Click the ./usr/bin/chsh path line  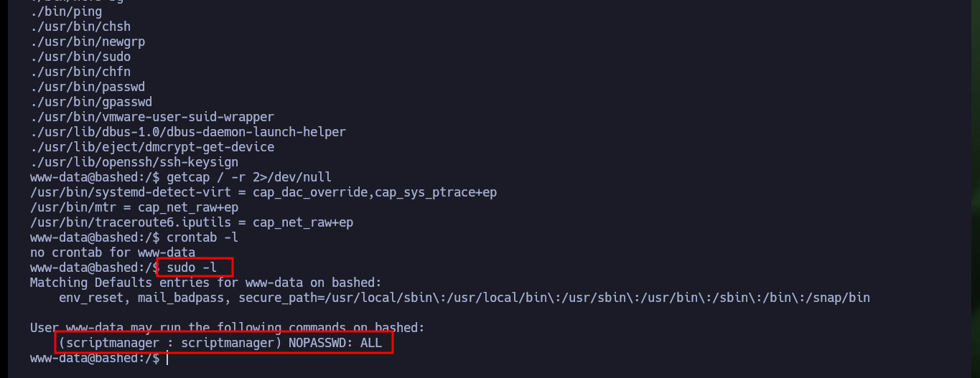click(80, 27)
